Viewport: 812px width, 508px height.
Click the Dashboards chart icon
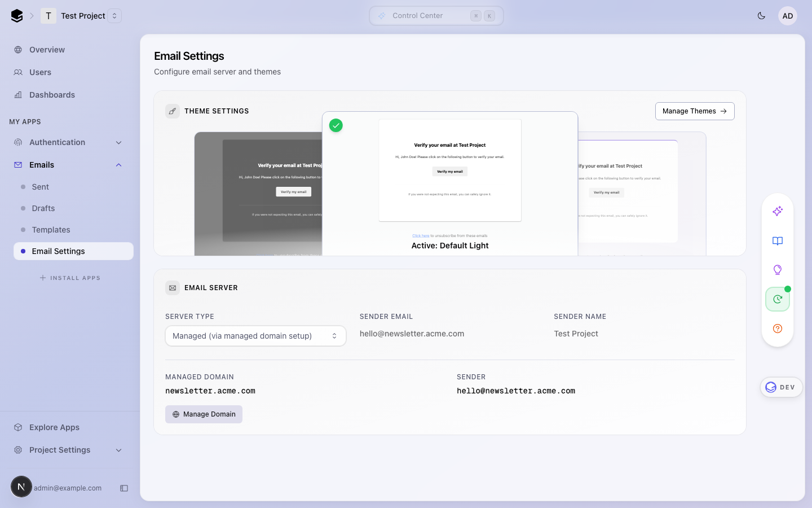tap(18, 95)
